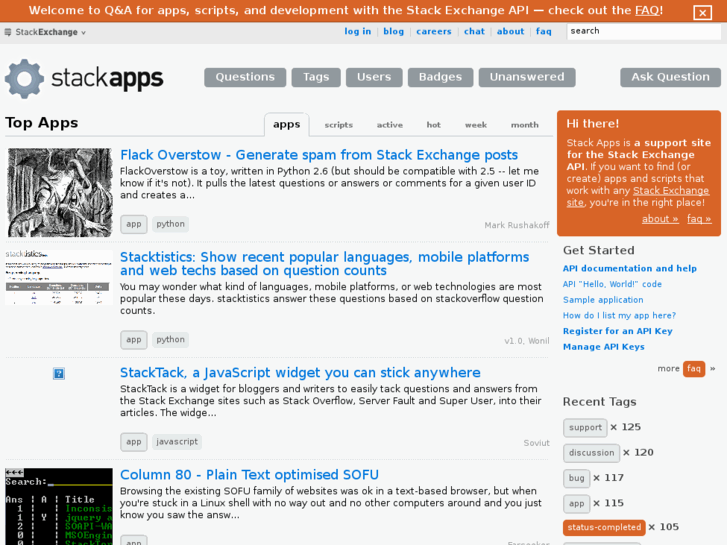The width and height of the screenshot is (727, 545).
Task: Click the javascript tag under StackTack
Action: tap(177, 442)
